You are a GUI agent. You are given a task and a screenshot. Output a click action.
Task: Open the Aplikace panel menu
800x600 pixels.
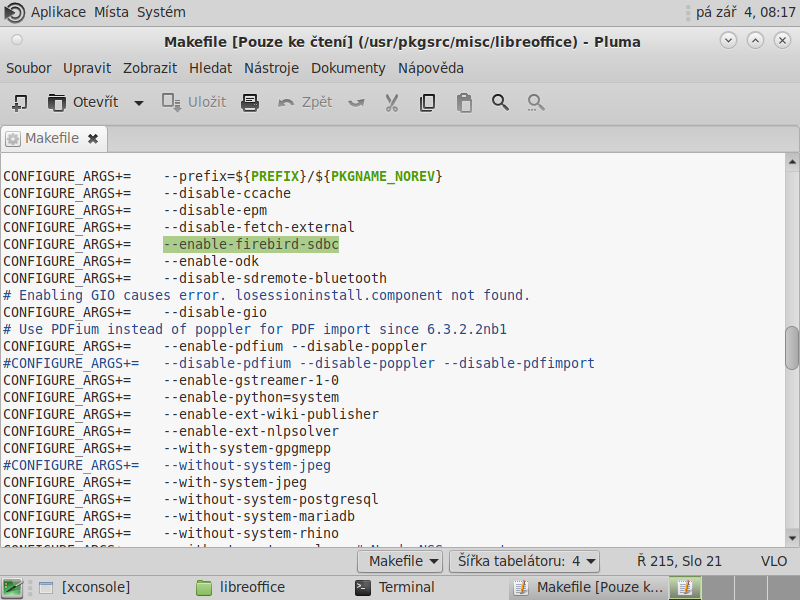58,12
